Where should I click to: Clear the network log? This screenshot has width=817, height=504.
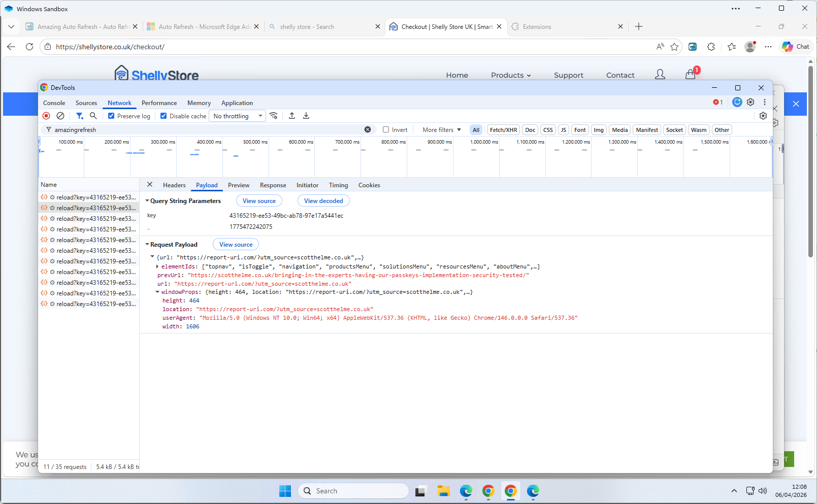[60, 116]
